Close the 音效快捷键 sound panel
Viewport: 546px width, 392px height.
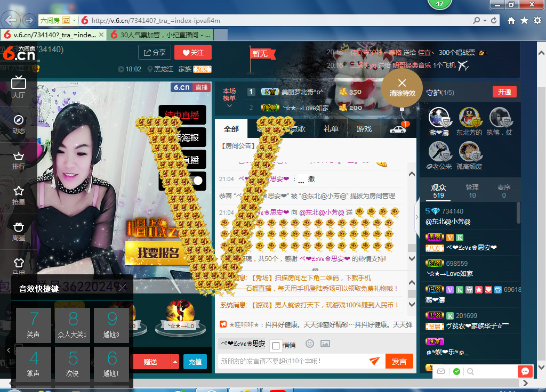[x=122, y=288]
